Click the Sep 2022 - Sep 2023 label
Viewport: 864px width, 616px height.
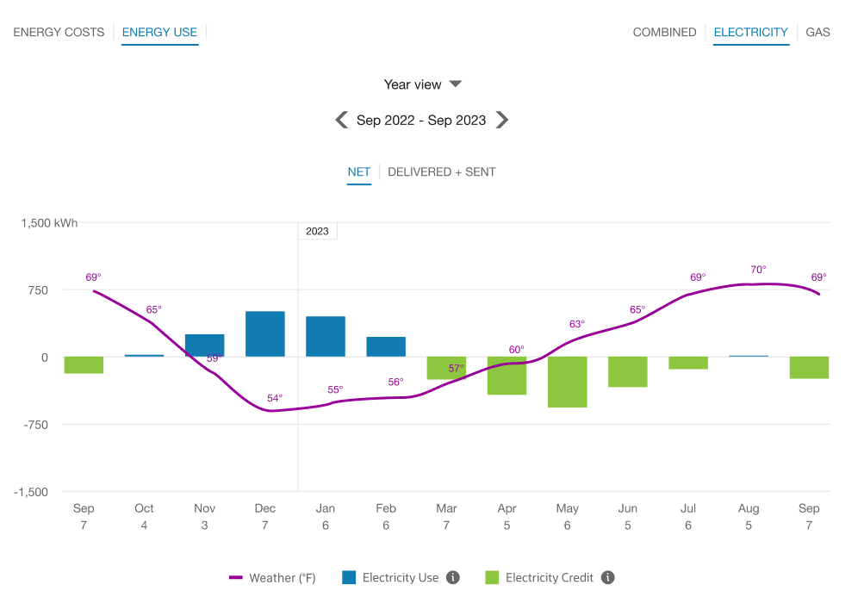pos(421,120)
